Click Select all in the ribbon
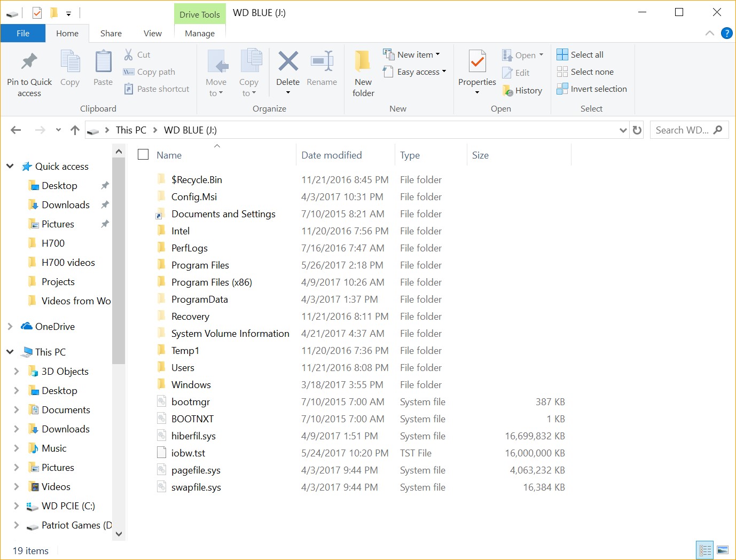736x560 pixels. (x=580, y=54)
